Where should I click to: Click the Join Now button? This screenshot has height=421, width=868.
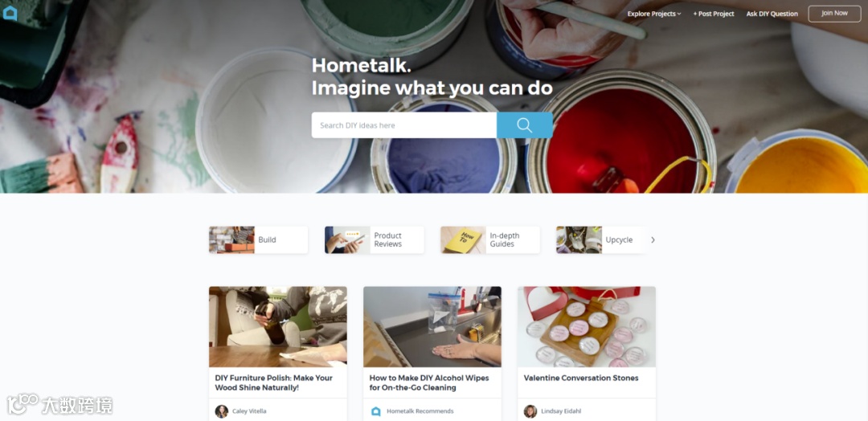834,14
